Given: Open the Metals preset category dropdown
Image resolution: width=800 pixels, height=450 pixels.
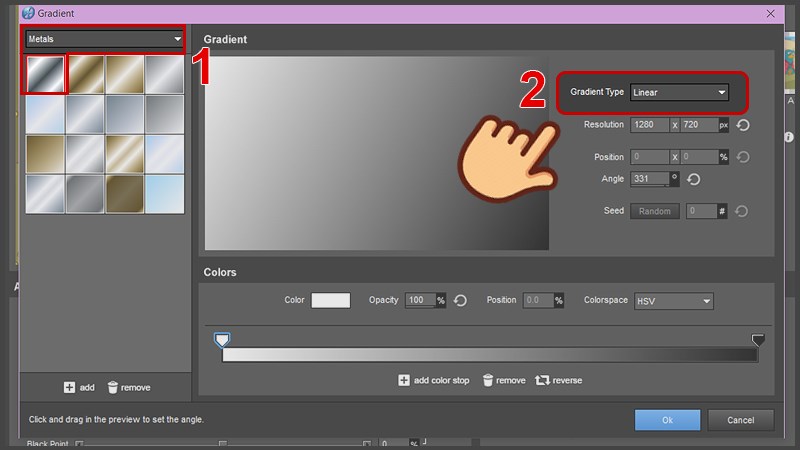Looking at the screenshot, I should point(104,39).
